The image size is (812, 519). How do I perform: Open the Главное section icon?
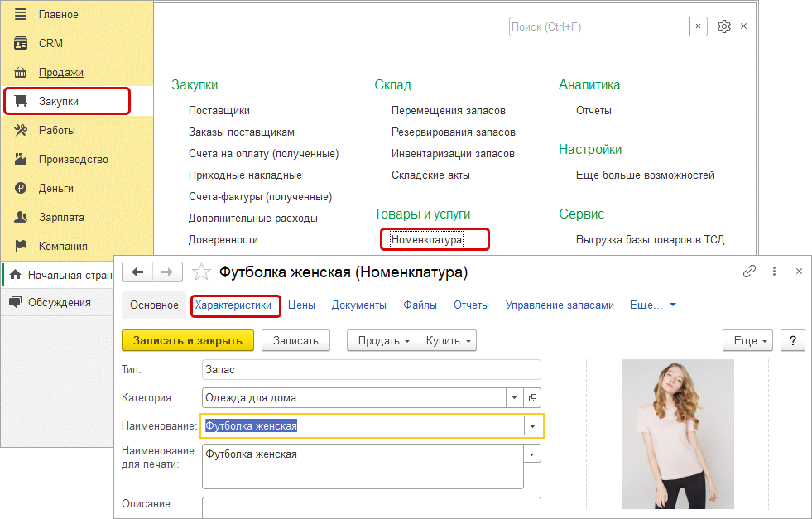pos(20,14)
